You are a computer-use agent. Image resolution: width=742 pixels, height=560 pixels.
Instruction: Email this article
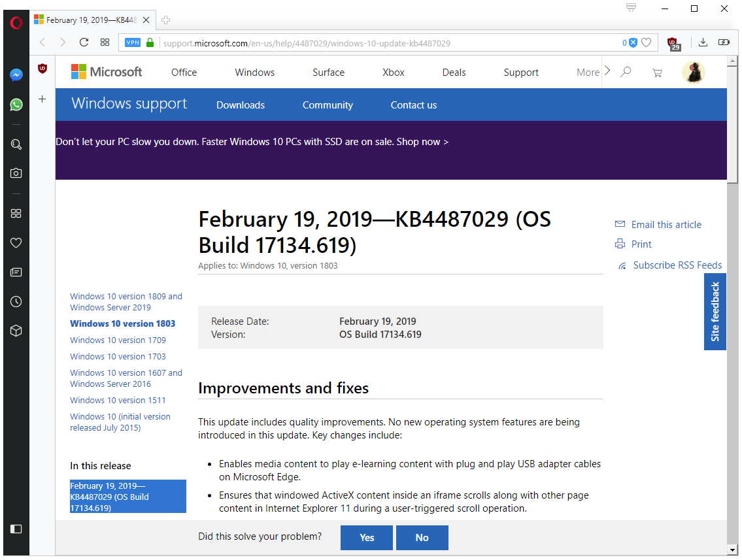(x=658, y=225)
